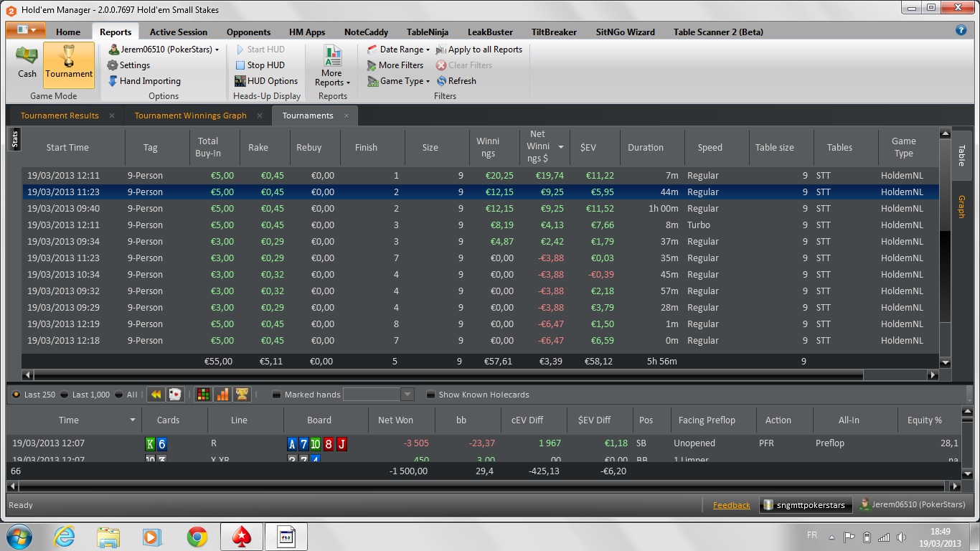Screen dimensions: 980x551
Task: Click Stop HUD
Action: click(x=260, y=65)
